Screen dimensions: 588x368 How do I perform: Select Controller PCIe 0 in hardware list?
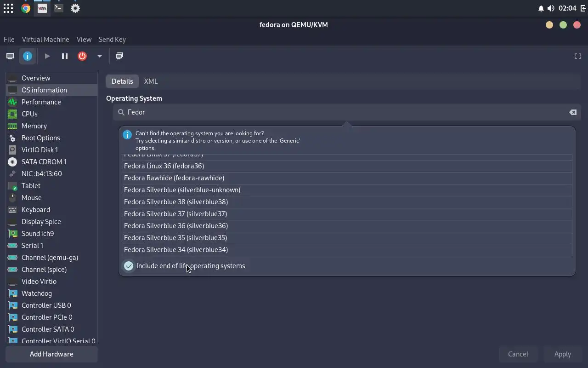pos(51,317)
